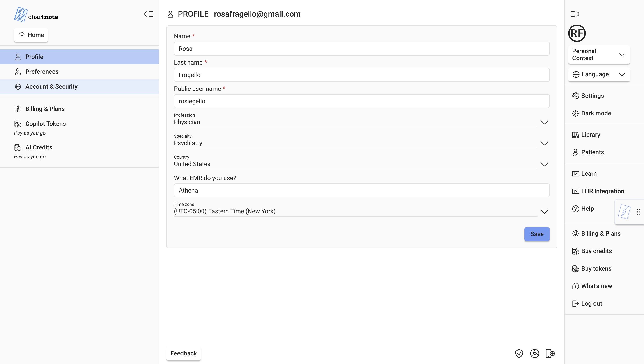Open the Language dropdown
This screenshot has width=644, height=364.
click(x=599, y=75)
